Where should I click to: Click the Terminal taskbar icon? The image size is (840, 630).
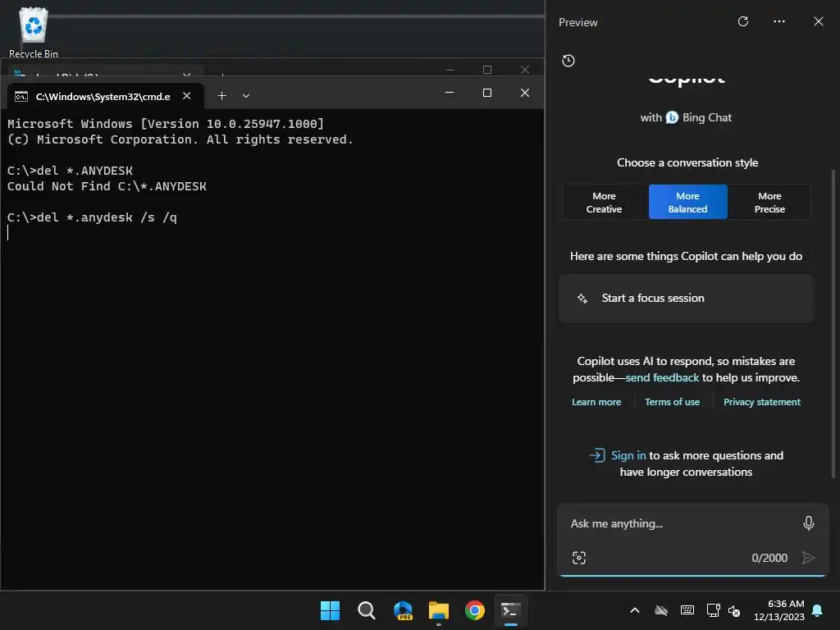click(510, 610)
